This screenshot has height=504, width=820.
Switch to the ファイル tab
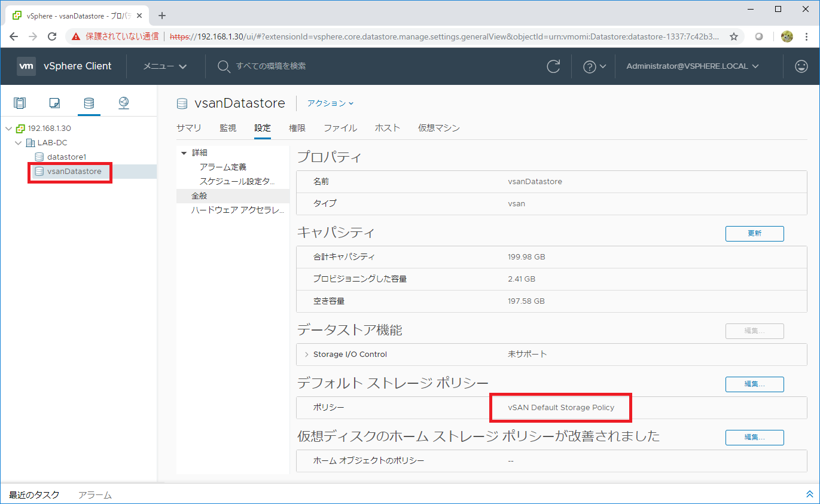340,128
